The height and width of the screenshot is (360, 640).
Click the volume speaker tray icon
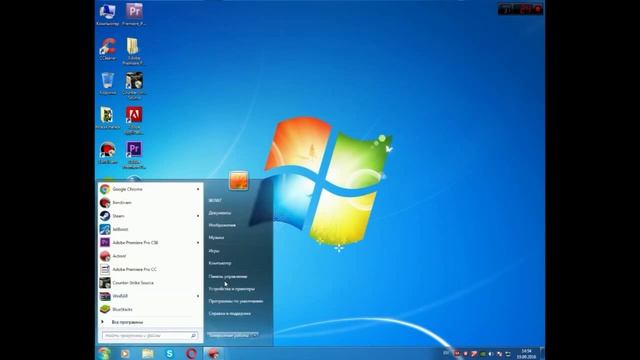[x=491, y=353]
